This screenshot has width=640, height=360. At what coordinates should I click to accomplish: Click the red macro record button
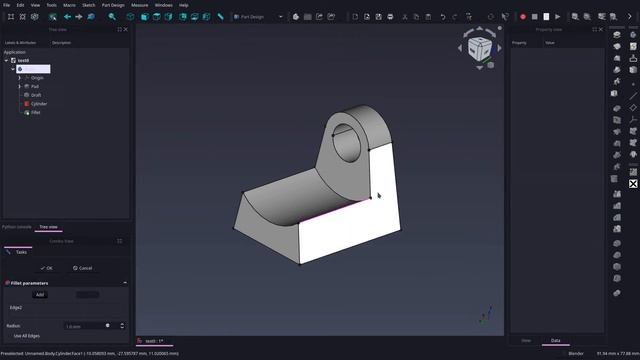click(x=522, y=17)
